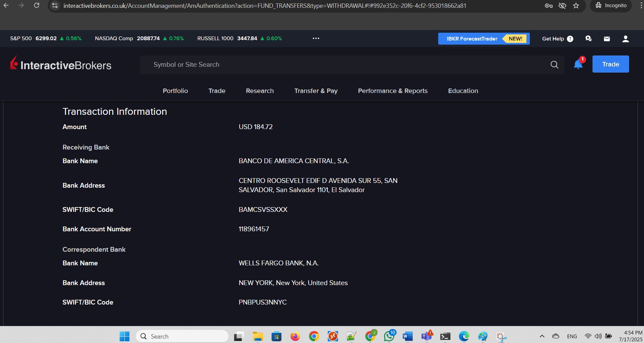The height and width of the screenshot is (343, 644).
Task: Select the Transaction Information heading
Action: click(115, 112)
